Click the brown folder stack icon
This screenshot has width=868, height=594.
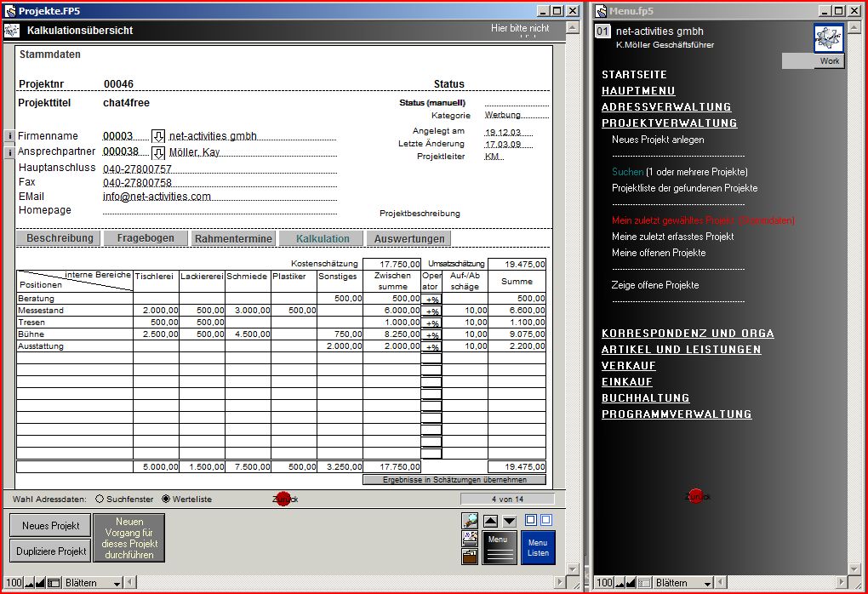[470, 556]
